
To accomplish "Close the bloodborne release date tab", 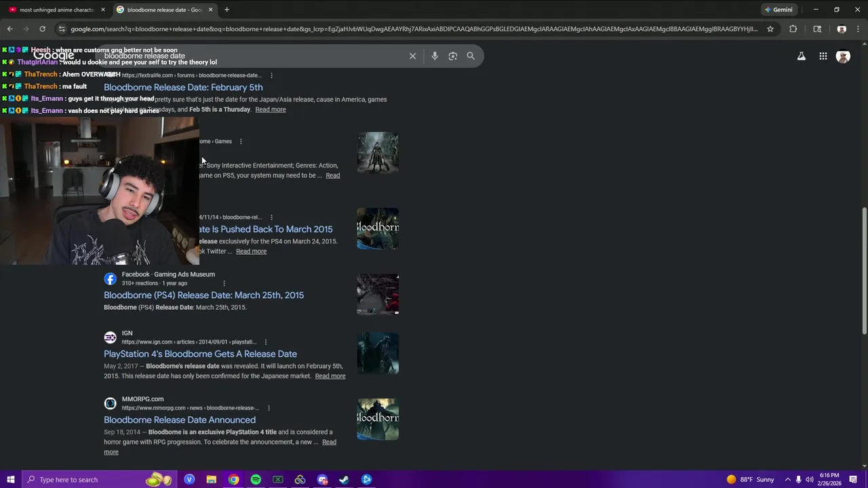I will click(x=211, y=9).
